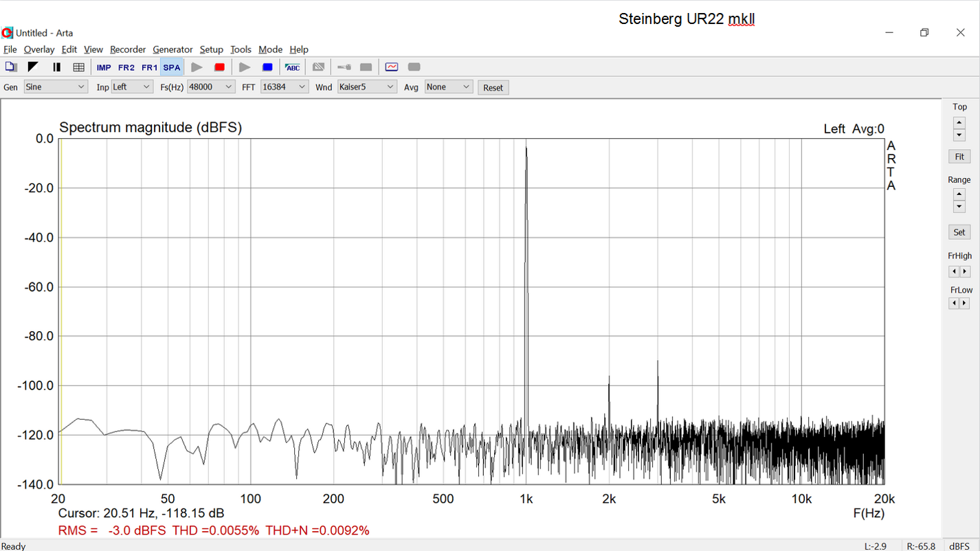Open the ABC text overlay icon

click(x=293, y=67)
